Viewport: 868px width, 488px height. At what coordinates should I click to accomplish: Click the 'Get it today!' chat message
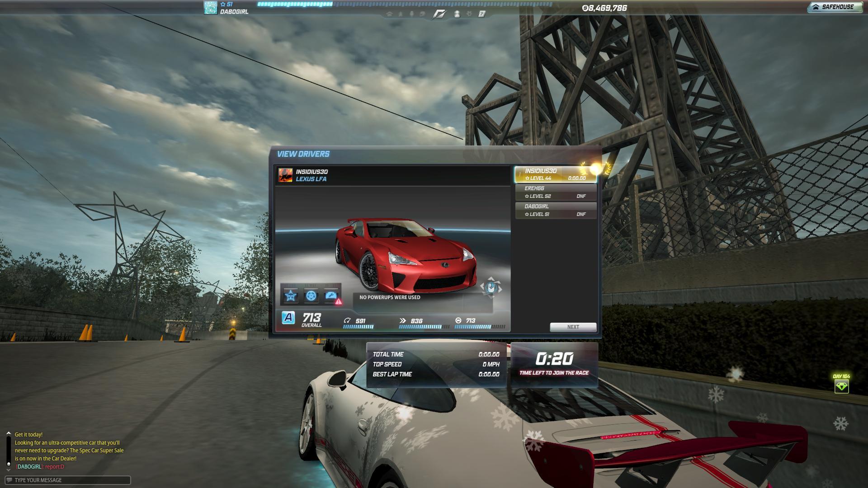pos(28,435)
